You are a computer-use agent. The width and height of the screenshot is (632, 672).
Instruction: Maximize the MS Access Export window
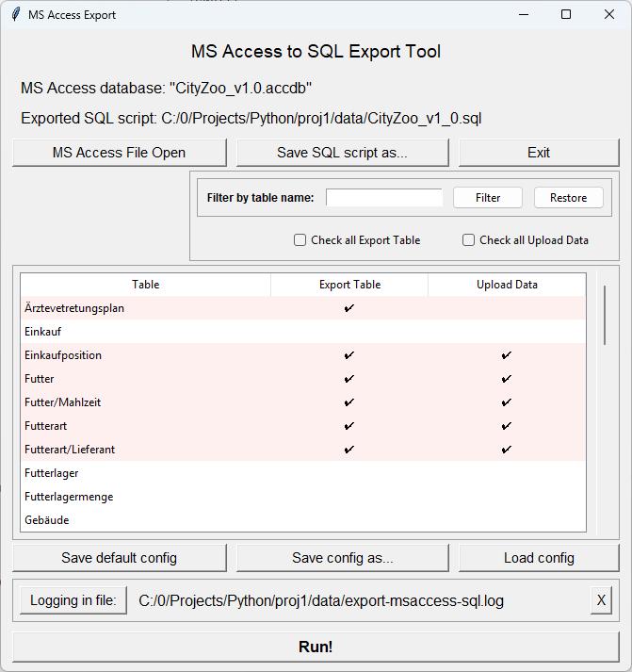coord(566,14)
